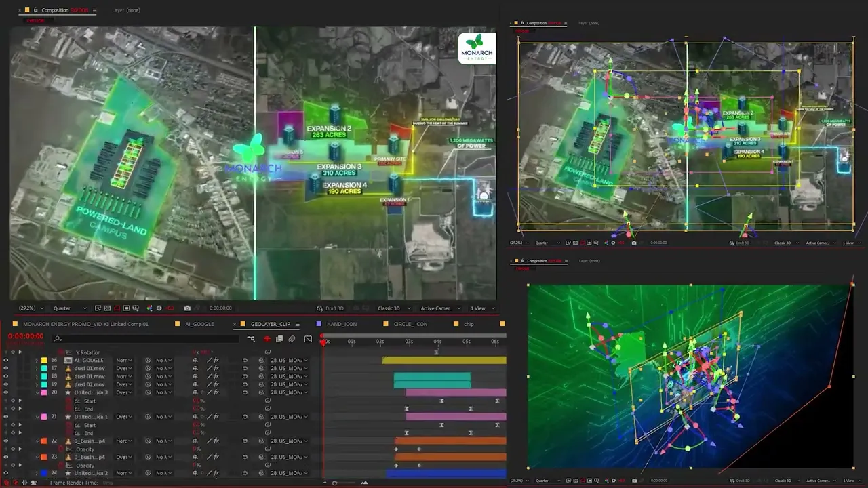The height and width of the screenshot is (488, 868).
Task: Toggle the red Hide Shy Layers timeline switch
Action: pyautogui.click(x=267, y=339)
